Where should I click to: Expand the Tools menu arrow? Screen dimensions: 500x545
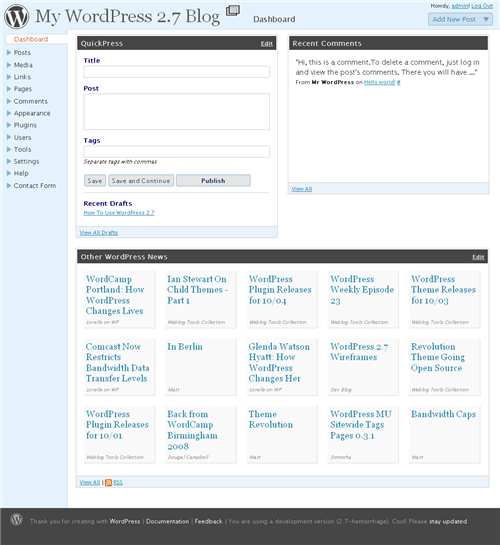pyautogui.click(x=9, y=149)
